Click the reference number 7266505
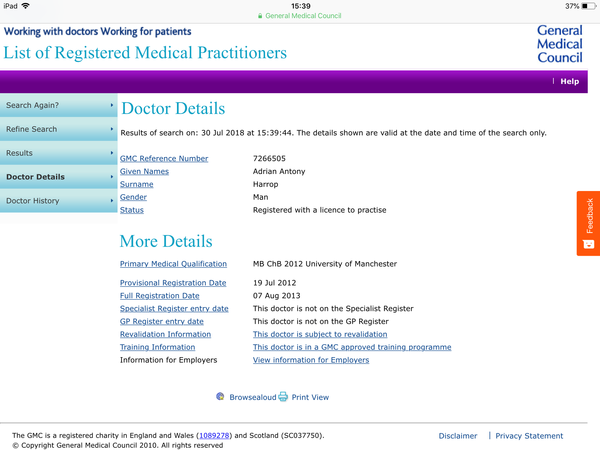 pyautogui.click(x=269, y=158)
